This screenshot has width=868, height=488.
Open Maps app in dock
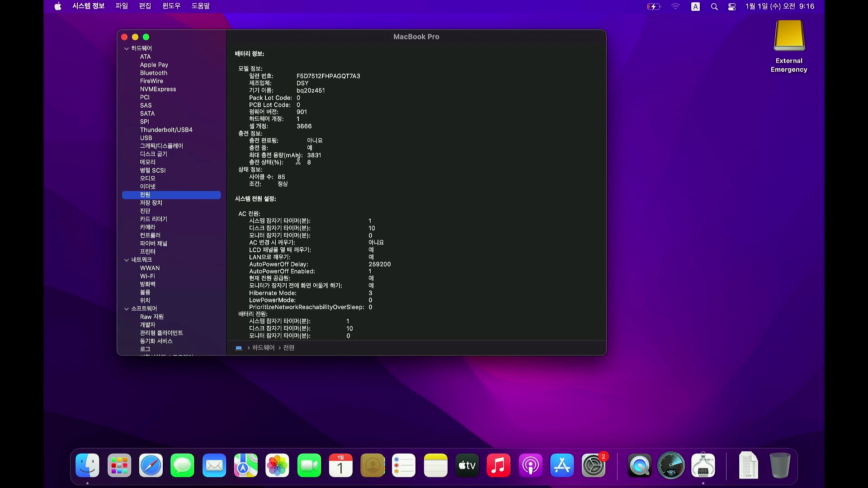(246, 465)
